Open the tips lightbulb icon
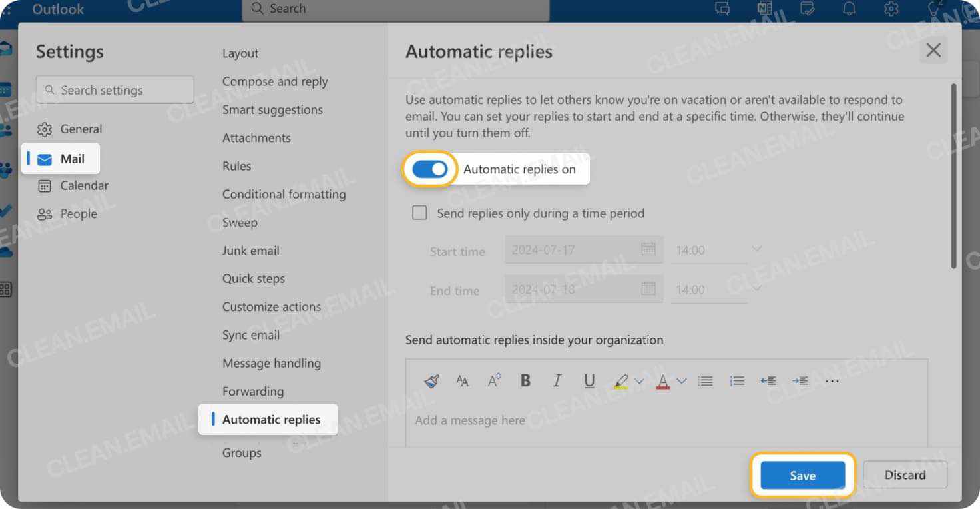 click(x=933, y=9)
